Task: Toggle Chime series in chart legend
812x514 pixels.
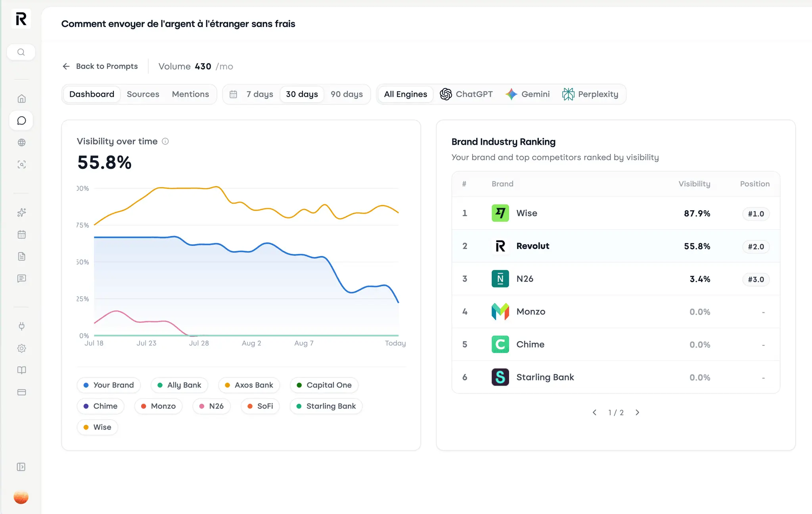Action: pos(101,406)
